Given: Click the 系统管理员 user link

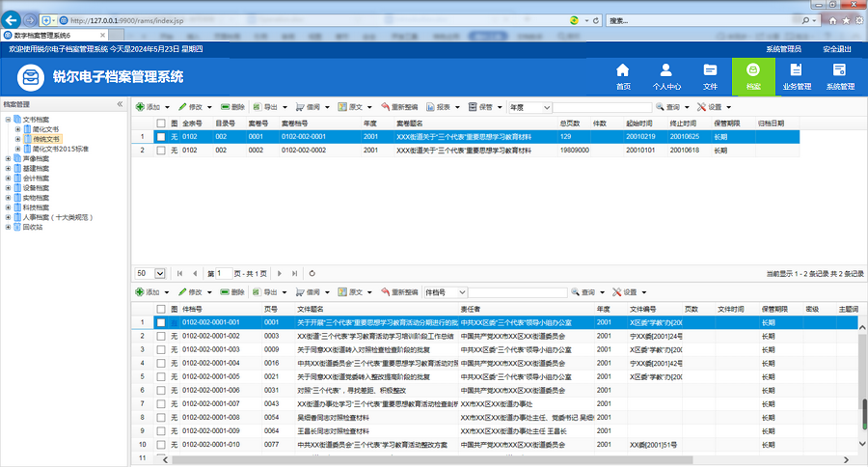Looking at the screenshot, I should (783, 49).
